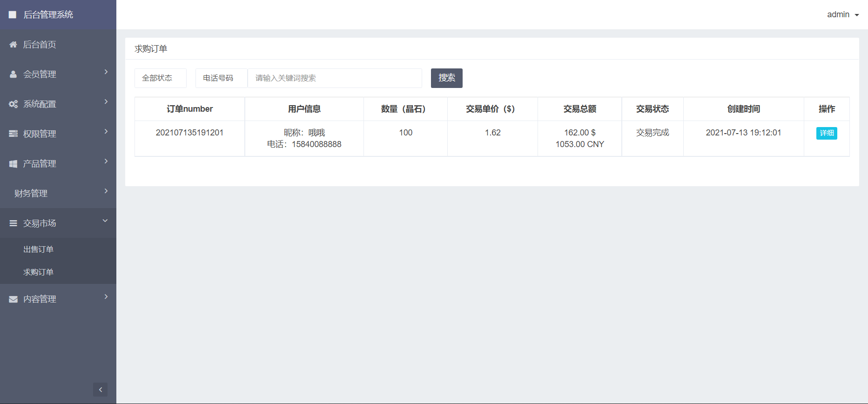Expand the 财务管理 chevron

pos(106,191)
